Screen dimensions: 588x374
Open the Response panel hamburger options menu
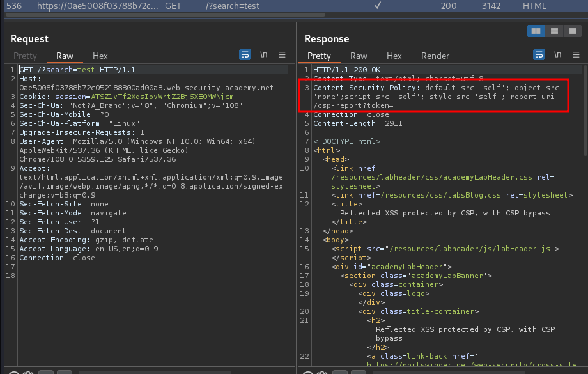pos(576,55)
